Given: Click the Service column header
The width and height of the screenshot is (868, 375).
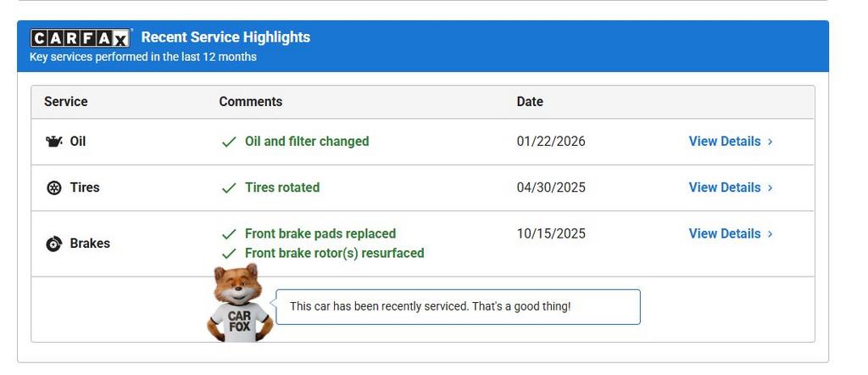Looking at the screenshot, I should pos(66,102).
